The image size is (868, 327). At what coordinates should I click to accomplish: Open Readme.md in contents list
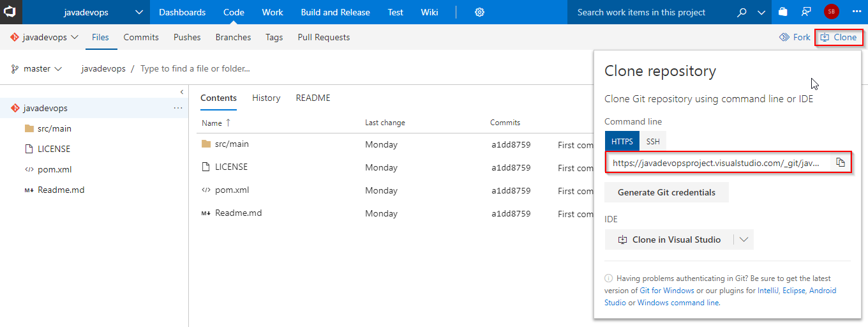238,213
